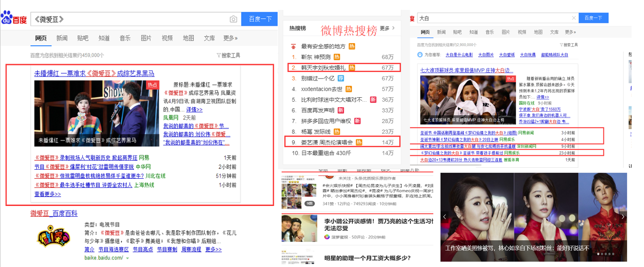Viewport: 644px width, 267px height.
Task: Expand 更多» in the 微爱豆 search navigation
Action: 230,38
